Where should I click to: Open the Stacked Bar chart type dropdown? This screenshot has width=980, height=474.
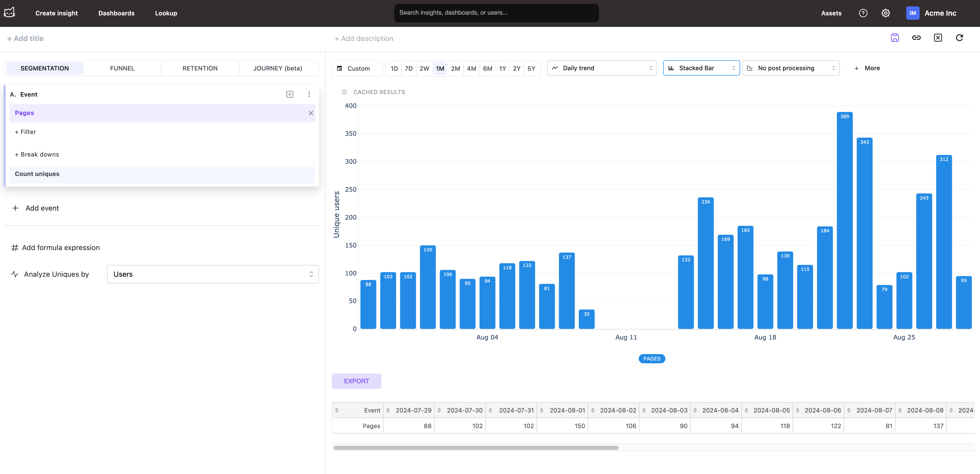[x=701, y=68]
